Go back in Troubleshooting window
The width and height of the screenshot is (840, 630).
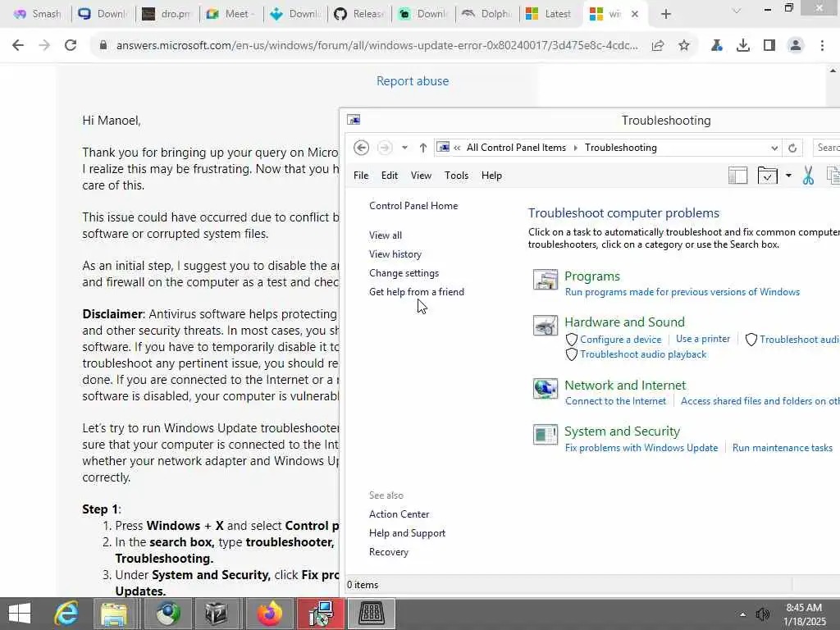361,148
